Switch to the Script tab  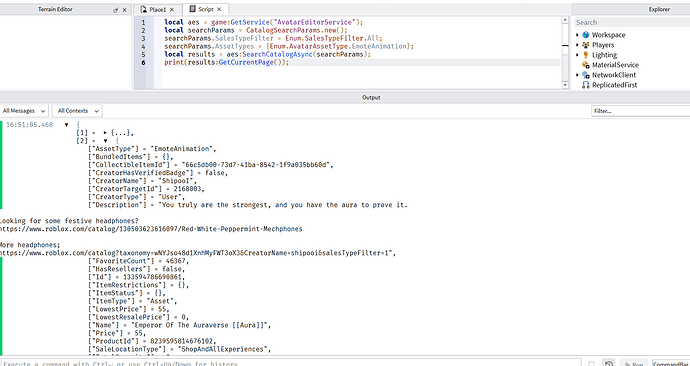click(206, 9)
